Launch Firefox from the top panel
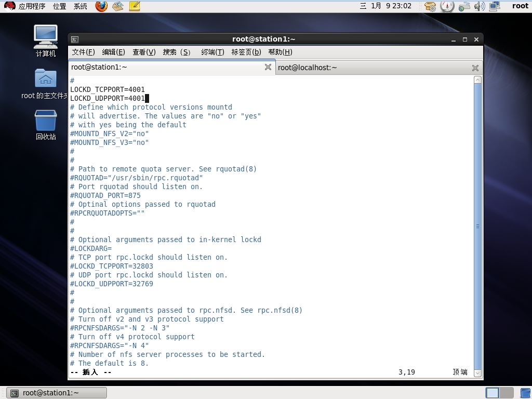Image resolution: width=532 pixels, height=399 pixels. [x=101, y=6]
